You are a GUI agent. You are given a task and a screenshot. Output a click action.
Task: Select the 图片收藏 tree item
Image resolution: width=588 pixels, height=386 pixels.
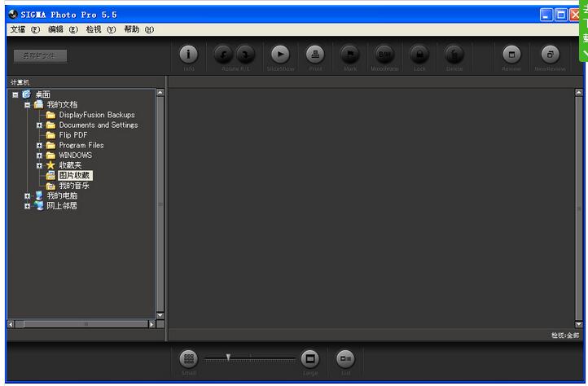(x=74, y=175)
